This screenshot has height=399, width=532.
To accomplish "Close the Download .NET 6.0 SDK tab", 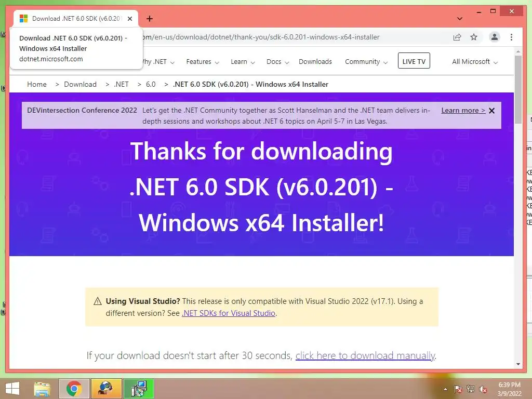I will coord(129,19).
